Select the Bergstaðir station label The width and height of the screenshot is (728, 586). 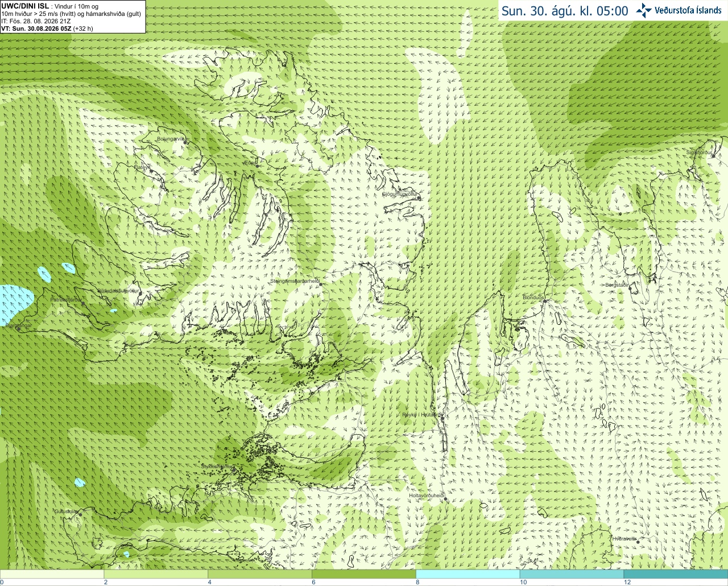[617, 285]
